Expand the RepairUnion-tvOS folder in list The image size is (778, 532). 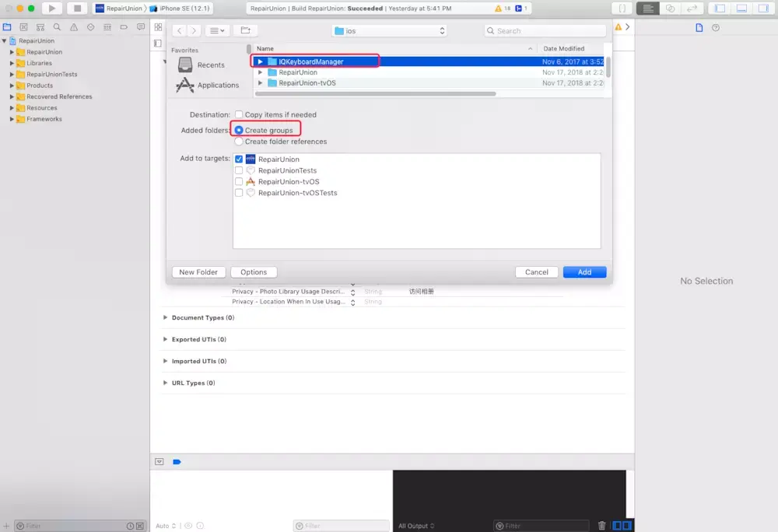260,82
